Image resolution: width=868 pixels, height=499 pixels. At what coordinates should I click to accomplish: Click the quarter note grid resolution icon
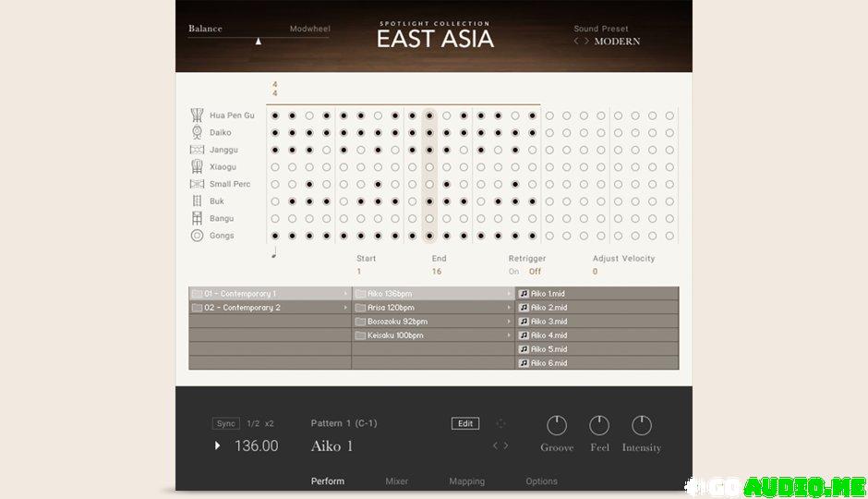pos(274,253)
